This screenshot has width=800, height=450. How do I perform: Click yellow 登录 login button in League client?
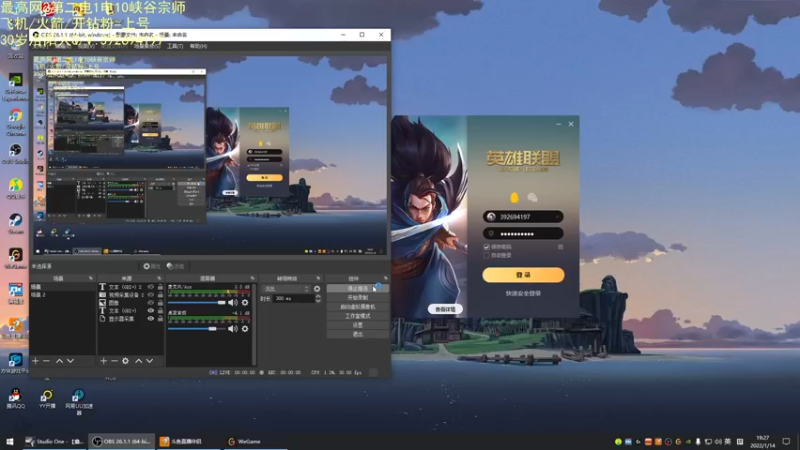(x=523, y=275)
